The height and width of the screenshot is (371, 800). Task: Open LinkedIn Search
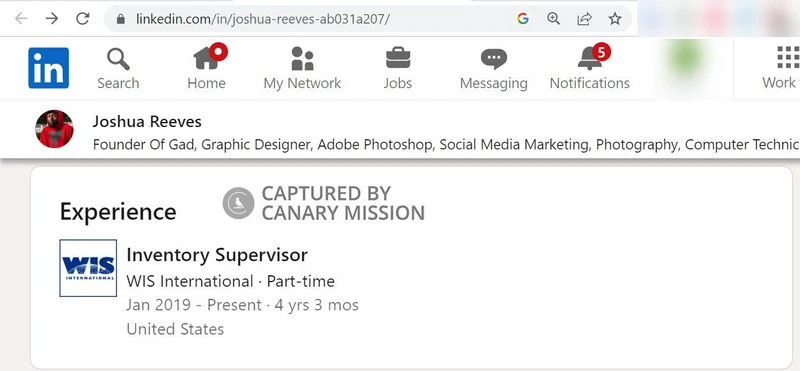118,69
